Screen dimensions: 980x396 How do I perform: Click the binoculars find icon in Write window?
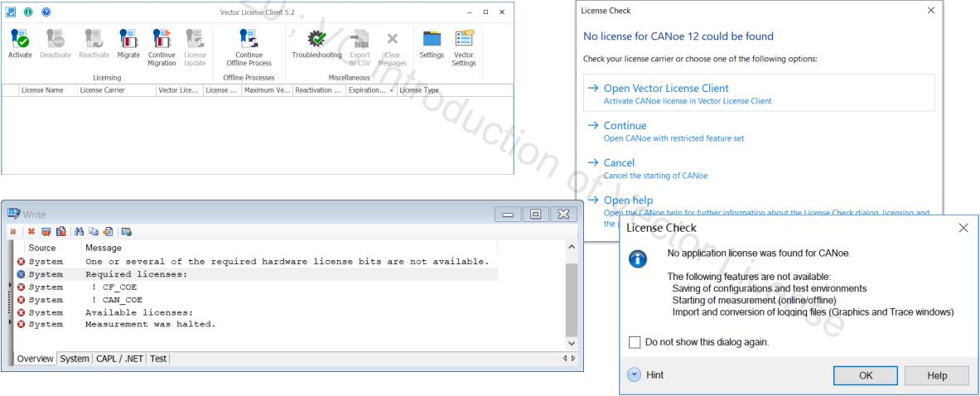(x=79, y=232)
